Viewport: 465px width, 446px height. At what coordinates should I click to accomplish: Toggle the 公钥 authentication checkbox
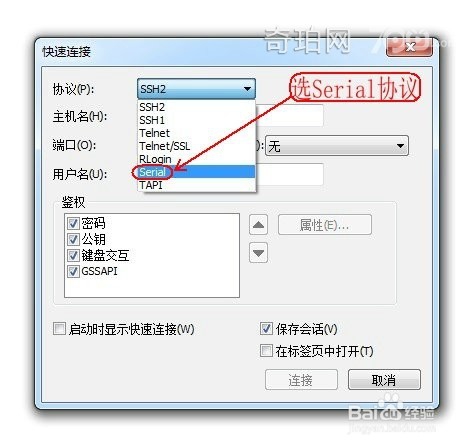(73, 239)
